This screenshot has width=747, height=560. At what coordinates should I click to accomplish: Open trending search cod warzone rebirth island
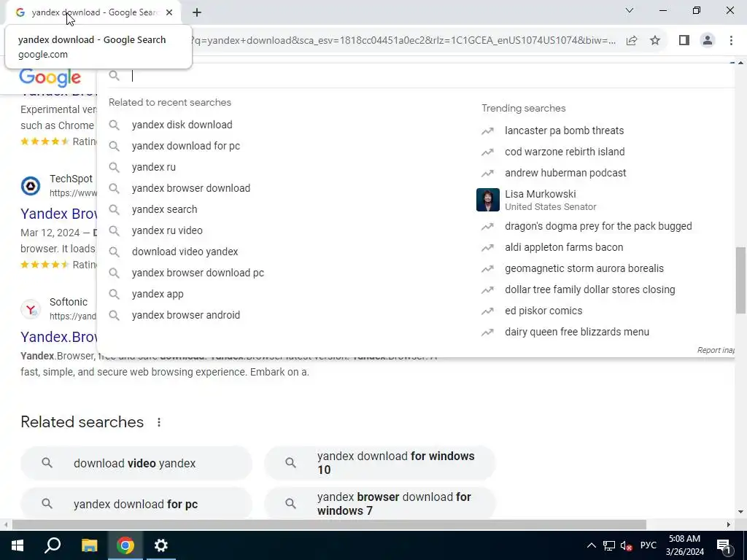[x=565, y=152]
